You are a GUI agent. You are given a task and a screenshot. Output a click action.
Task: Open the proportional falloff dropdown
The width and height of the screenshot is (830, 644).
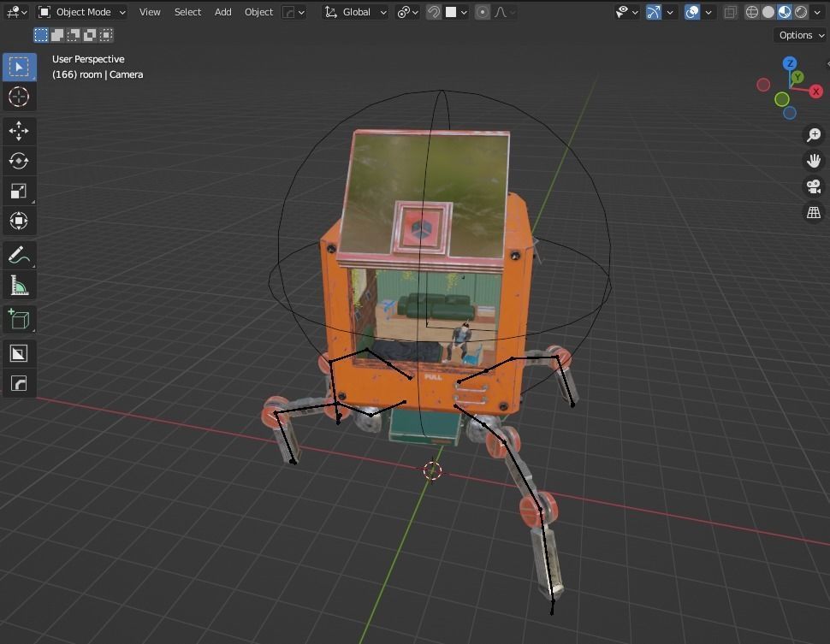pos(505,12)
